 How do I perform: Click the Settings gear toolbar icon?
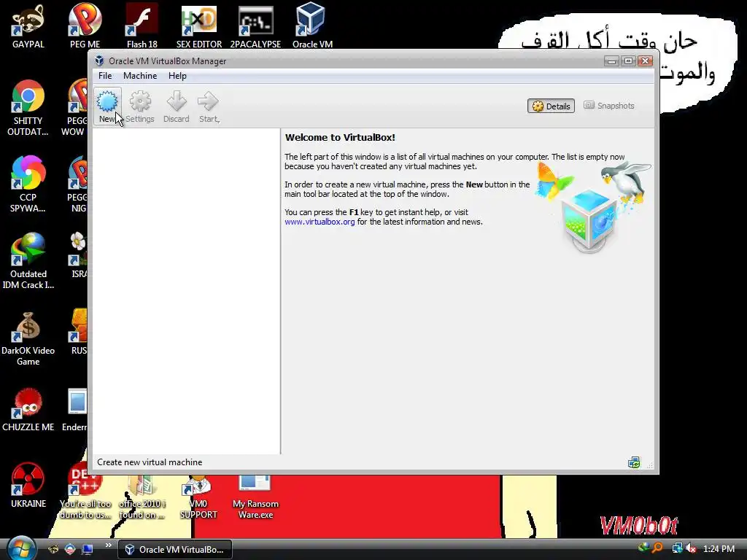140,101
